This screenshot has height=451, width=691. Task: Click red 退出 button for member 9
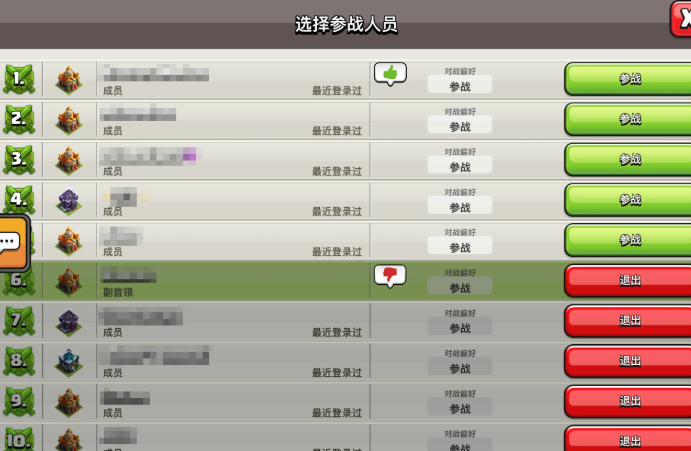628,402
